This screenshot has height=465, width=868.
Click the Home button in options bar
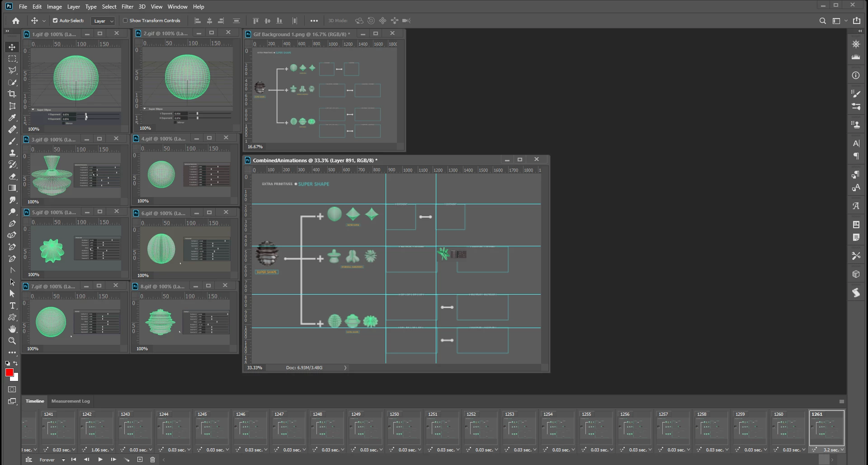click(16, 21)
